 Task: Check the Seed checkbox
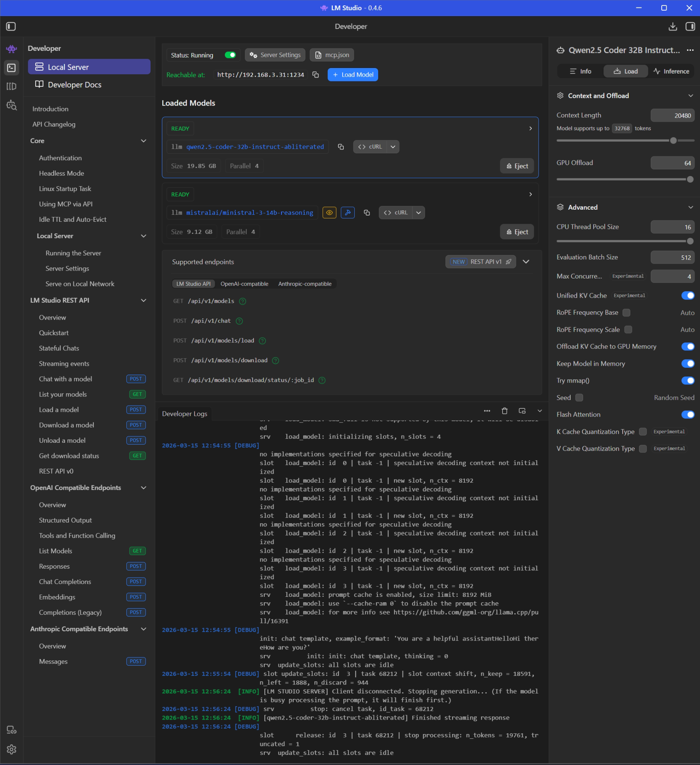point(579,398)
